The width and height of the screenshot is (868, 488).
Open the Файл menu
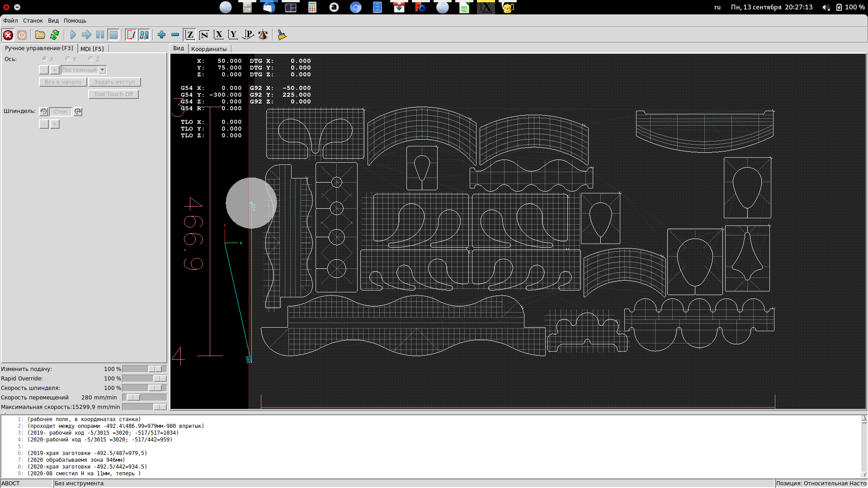pos(10,21)
